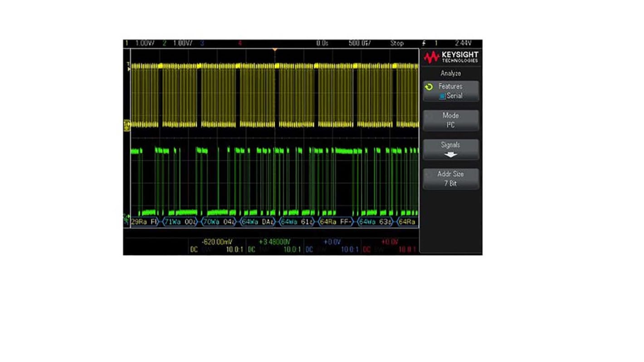Screen dimensions: 644x362
Task: Click the Stop run status indicator
Action: 396,44
